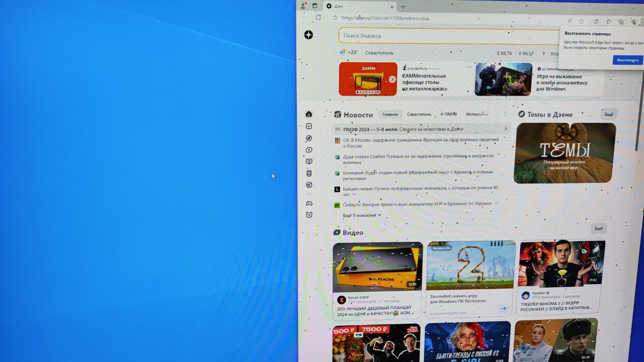Play the Бьюти-тренды с Лиссой video
644x362 pixels.
point(467,342)
